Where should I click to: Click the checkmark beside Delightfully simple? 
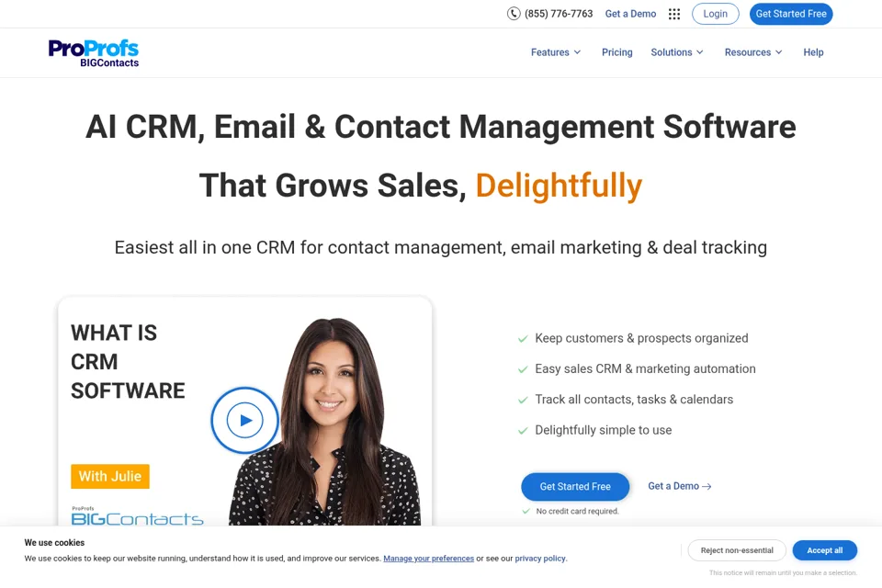coord(523,431)
